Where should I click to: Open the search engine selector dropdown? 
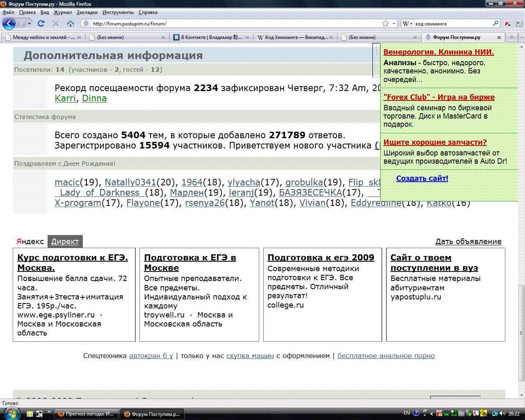(x=407, y=23)
